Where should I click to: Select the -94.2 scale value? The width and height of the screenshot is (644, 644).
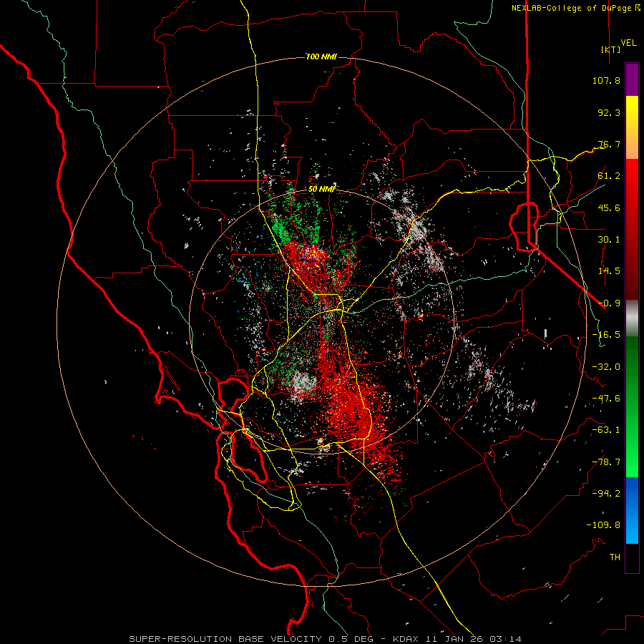[606, 493]
